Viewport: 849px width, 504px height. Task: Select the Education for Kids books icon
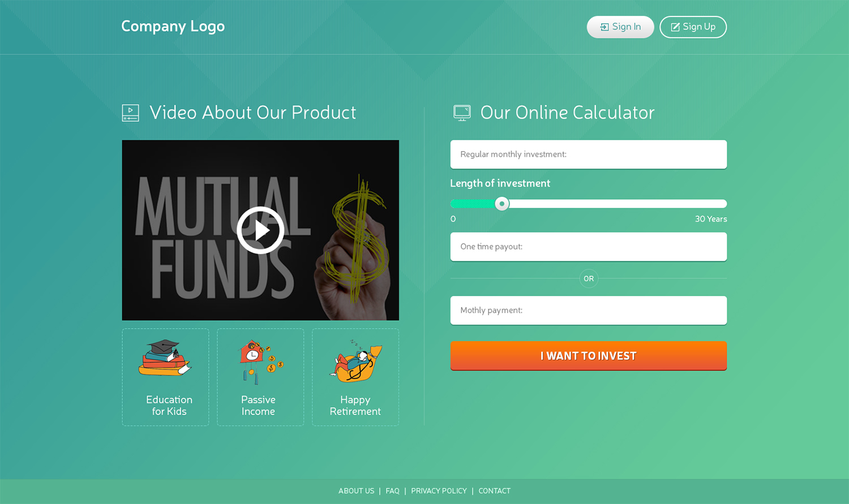pos(165,357)
